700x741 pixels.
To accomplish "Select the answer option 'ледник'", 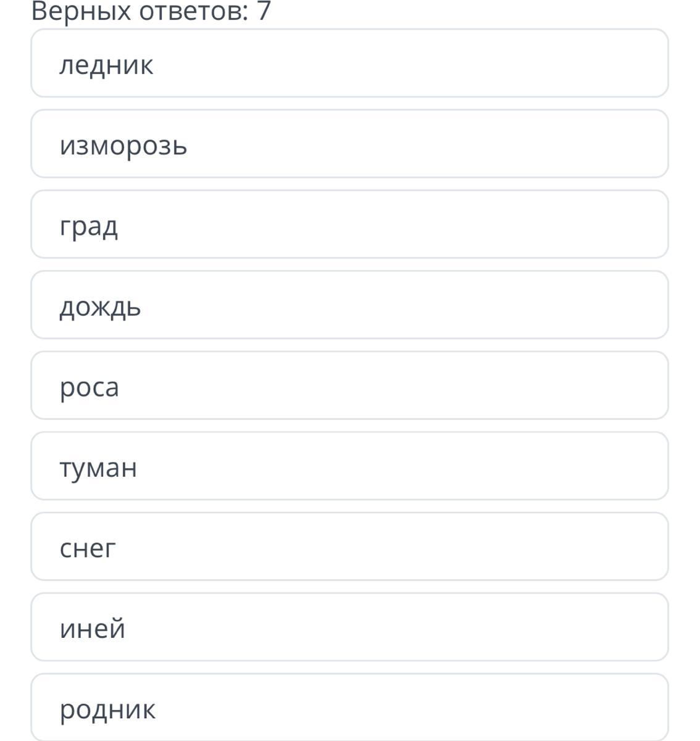I will point(349,64).
